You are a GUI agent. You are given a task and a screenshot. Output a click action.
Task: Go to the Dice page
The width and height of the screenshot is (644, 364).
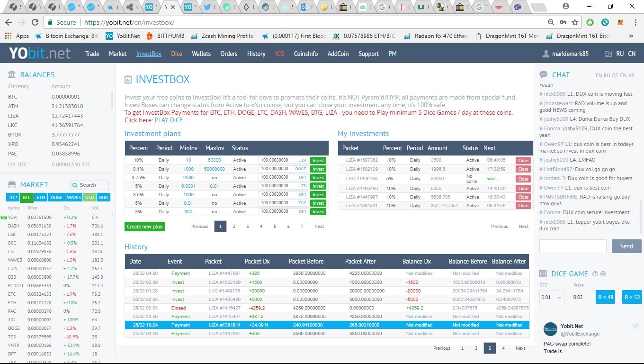point(177,54)
